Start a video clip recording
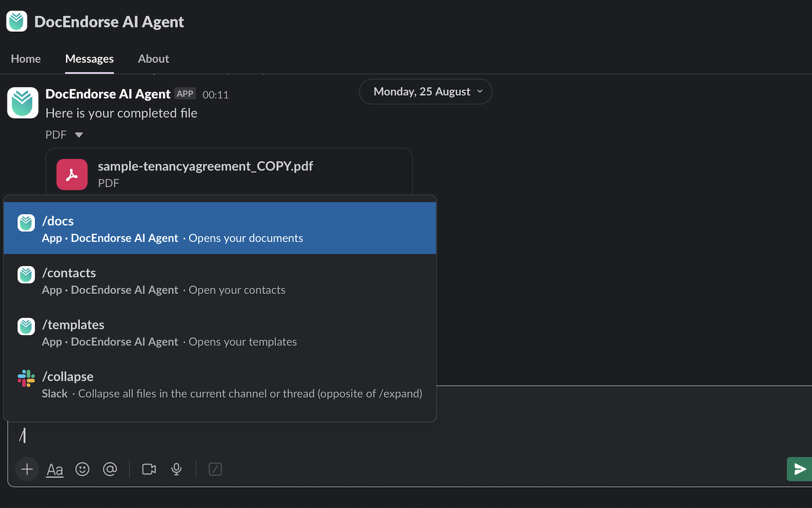This screenshot has width=812, height=508. (x=148, y=469)
